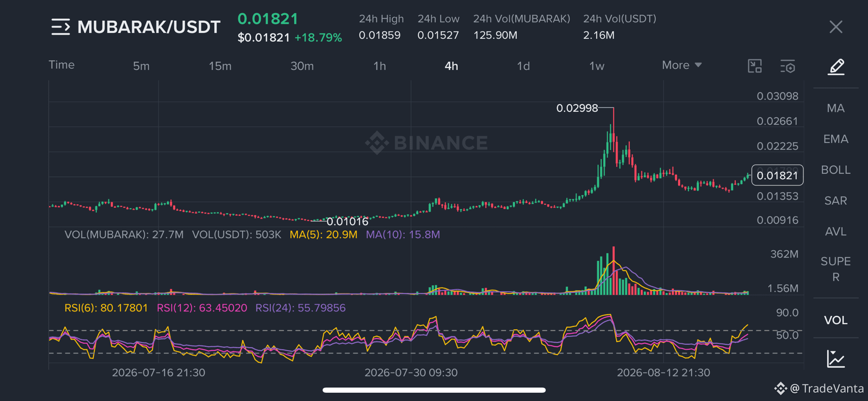Toggle the SUPER indicator
The width and height of the screenshot is (868, 401).
coord(836,269)
